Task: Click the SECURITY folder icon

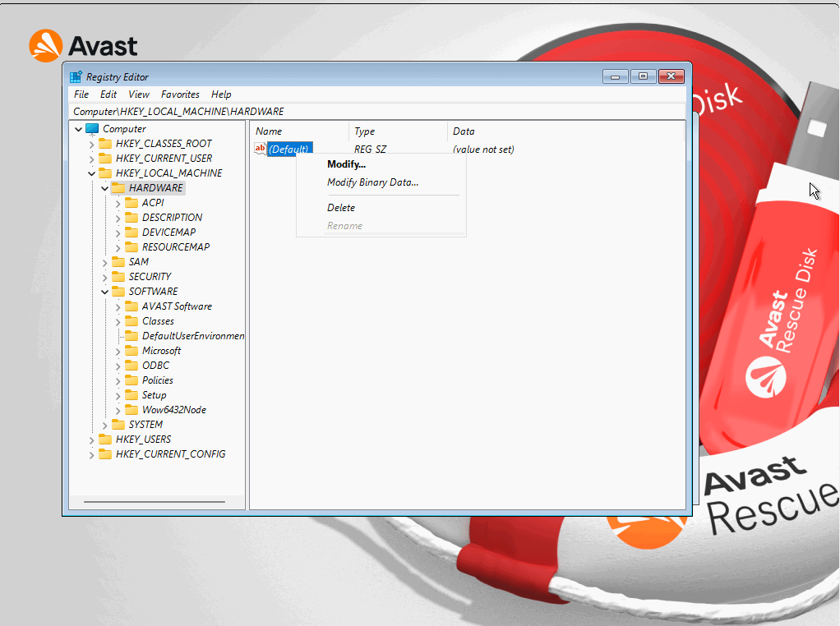Action: [x=118, y=276]
